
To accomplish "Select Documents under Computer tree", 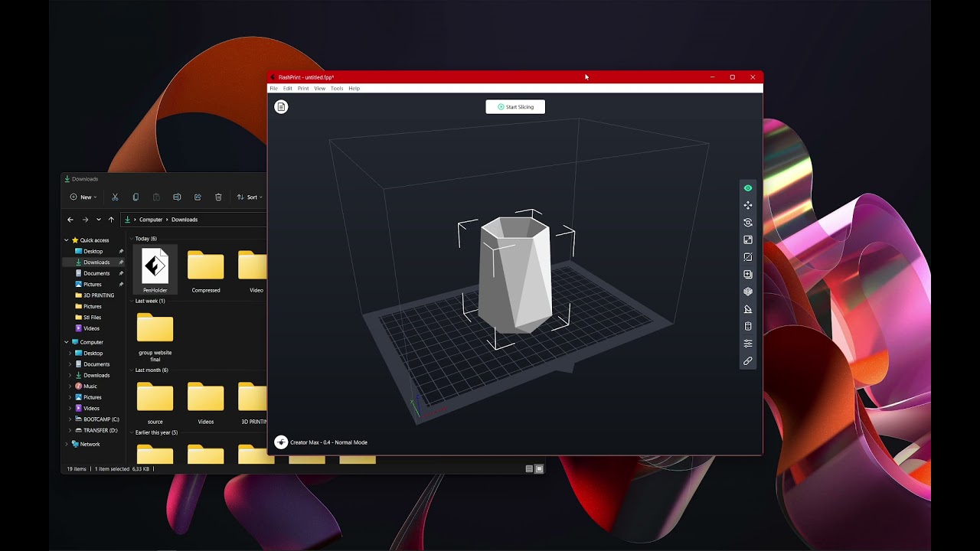I will pyautogui.click(x=96, y=364).
